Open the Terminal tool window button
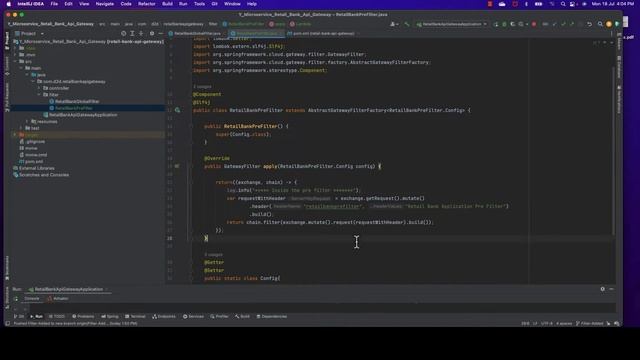640x360 pixels. click(x=135, y=316)
